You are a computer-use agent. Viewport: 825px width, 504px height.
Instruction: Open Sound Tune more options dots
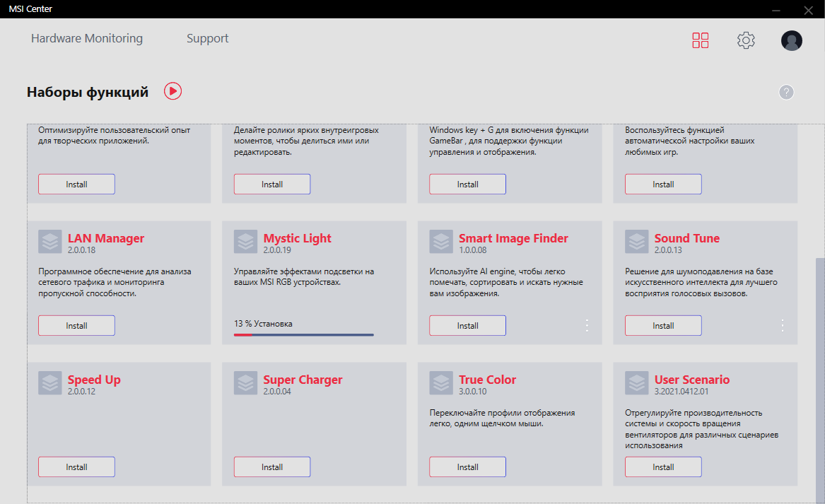point(783,326)
